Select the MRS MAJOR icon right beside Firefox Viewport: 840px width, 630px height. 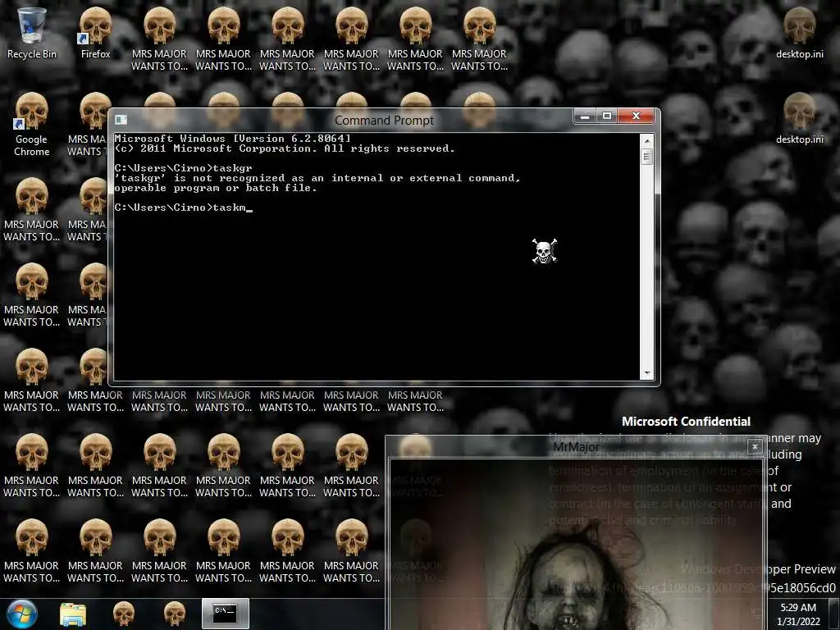point(159,39)
